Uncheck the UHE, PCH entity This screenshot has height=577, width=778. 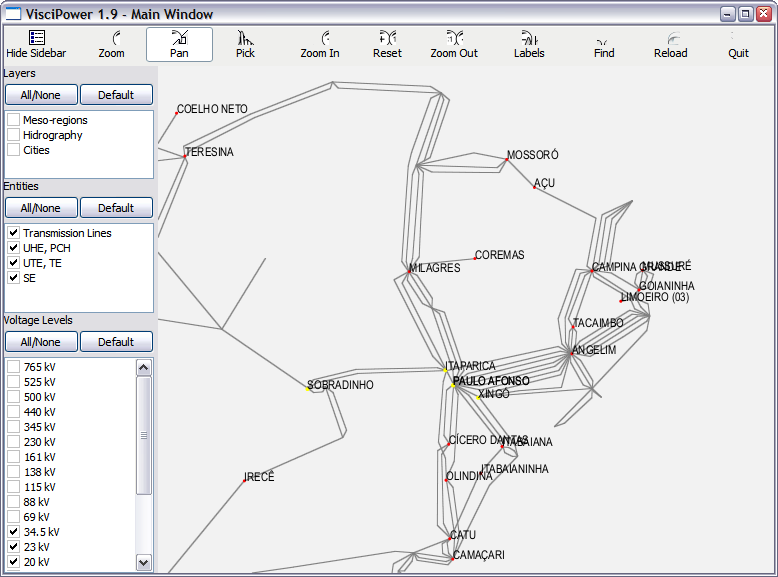(x=14, y=248)
